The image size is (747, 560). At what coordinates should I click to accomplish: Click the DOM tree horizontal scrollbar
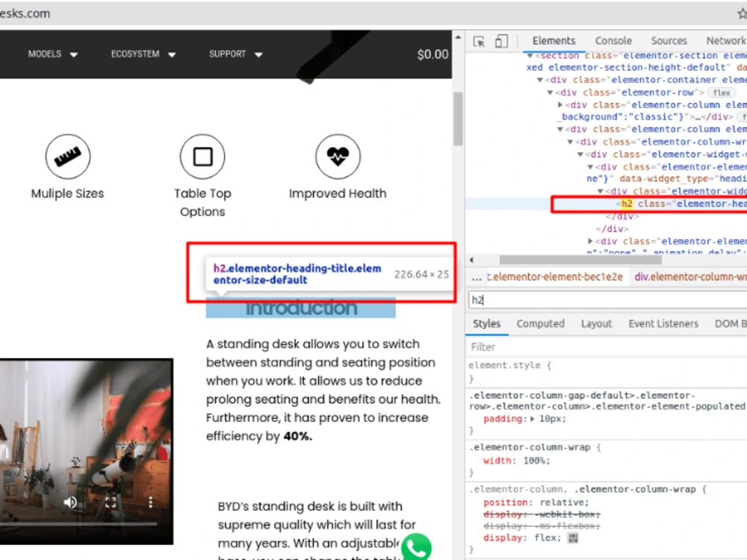click(580, 260)
